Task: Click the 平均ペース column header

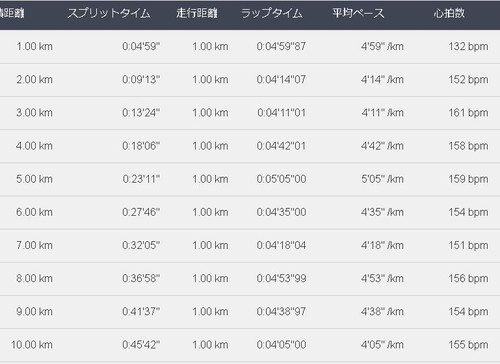Action: point(358,13)
